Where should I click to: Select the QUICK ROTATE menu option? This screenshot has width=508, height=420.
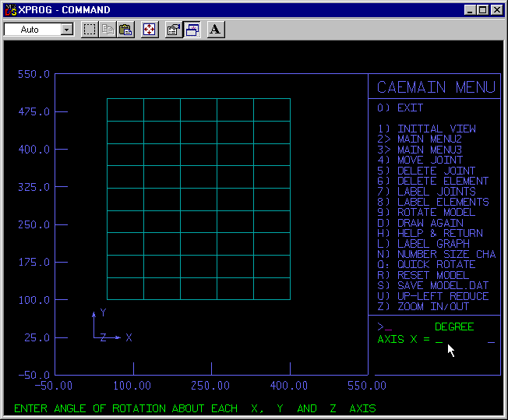coord(436,264)
